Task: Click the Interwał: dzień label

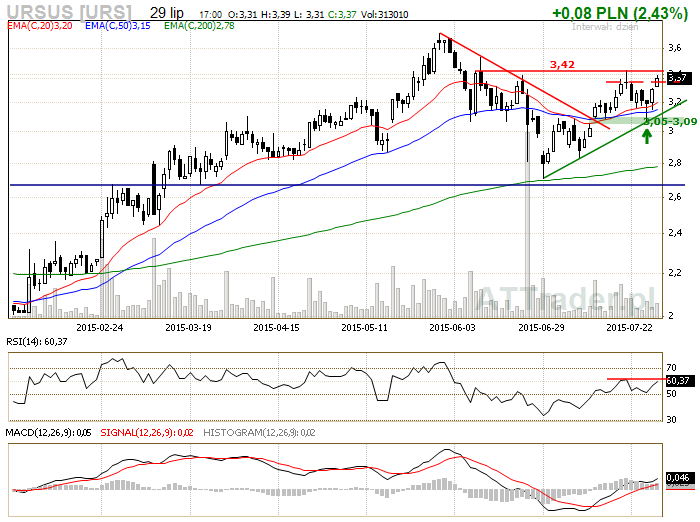Action: point(605,27)
